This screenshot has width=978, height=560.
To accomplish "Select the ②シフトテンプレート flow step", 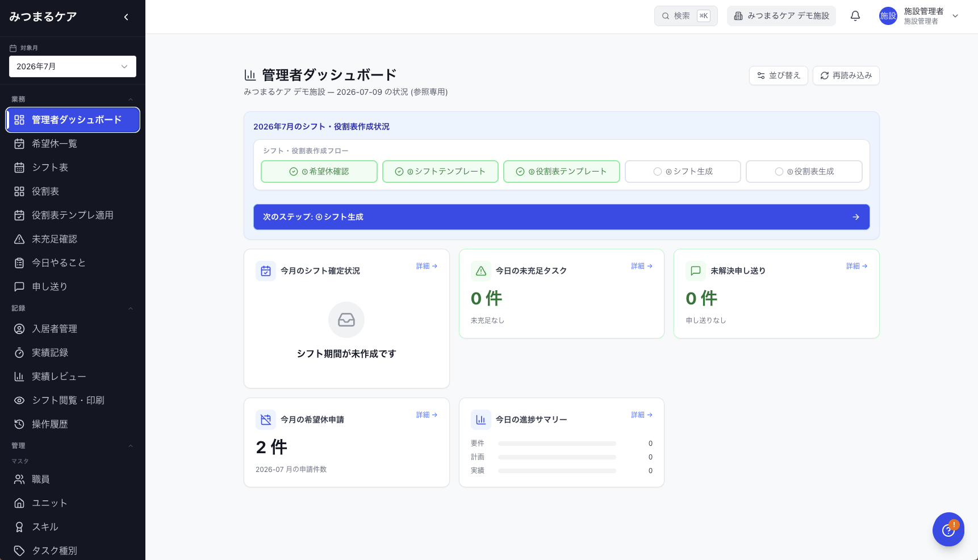I will point(440,172).
